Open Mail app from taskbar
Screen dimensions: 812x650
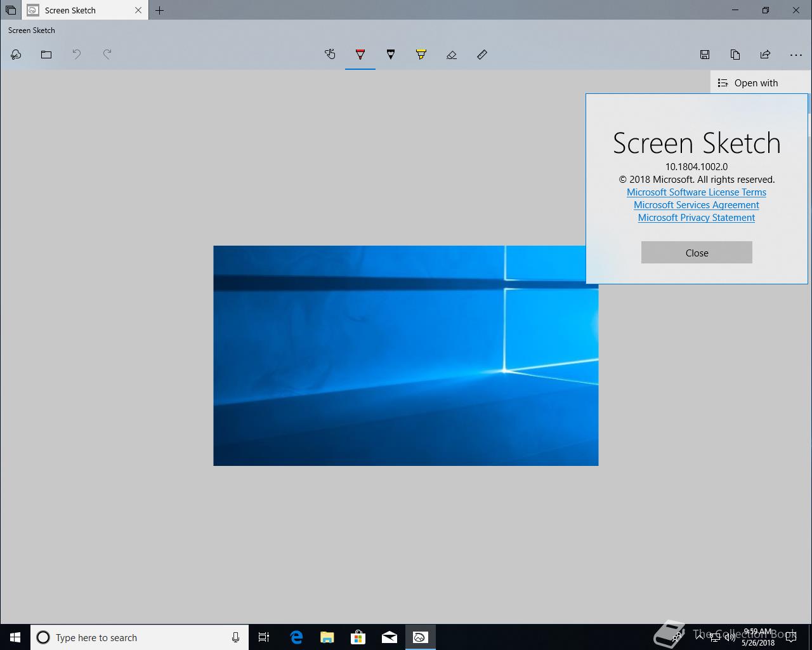pos(389,637)
